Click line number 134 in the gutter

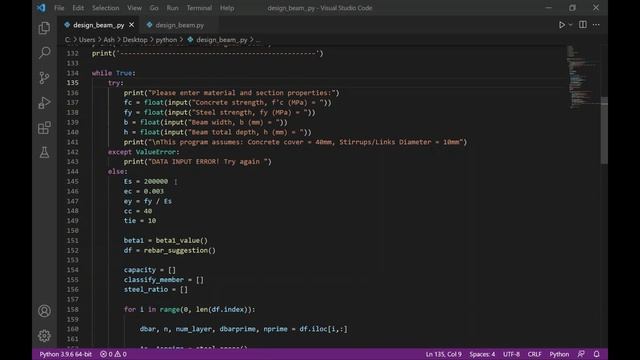pos(73,73)
